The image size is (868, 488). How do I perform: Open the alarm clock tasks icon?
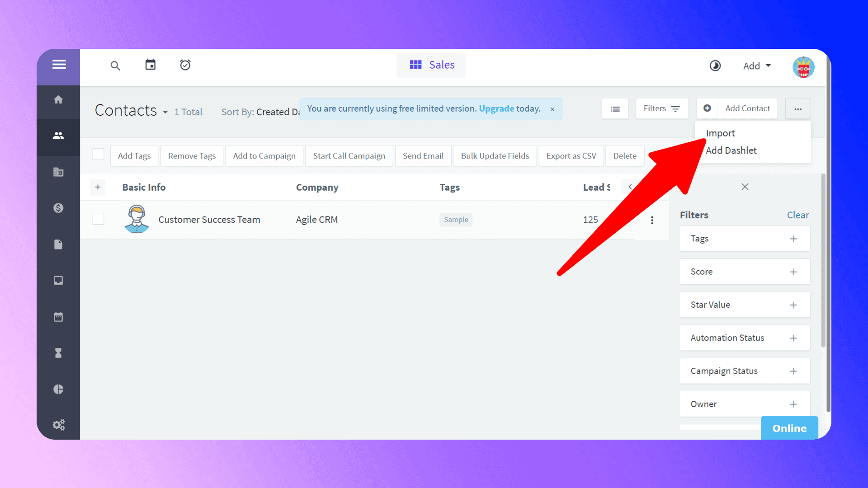tap(185, 65)
